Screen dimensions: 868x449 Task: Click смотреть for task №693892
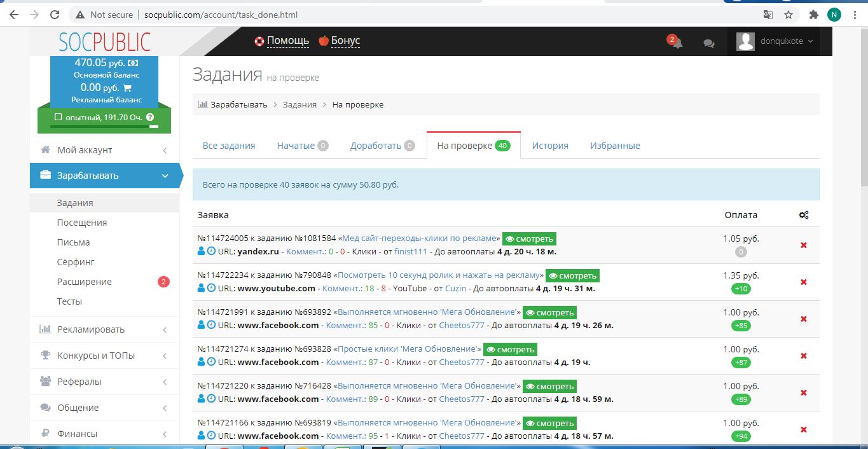click(x=549, y=313)
